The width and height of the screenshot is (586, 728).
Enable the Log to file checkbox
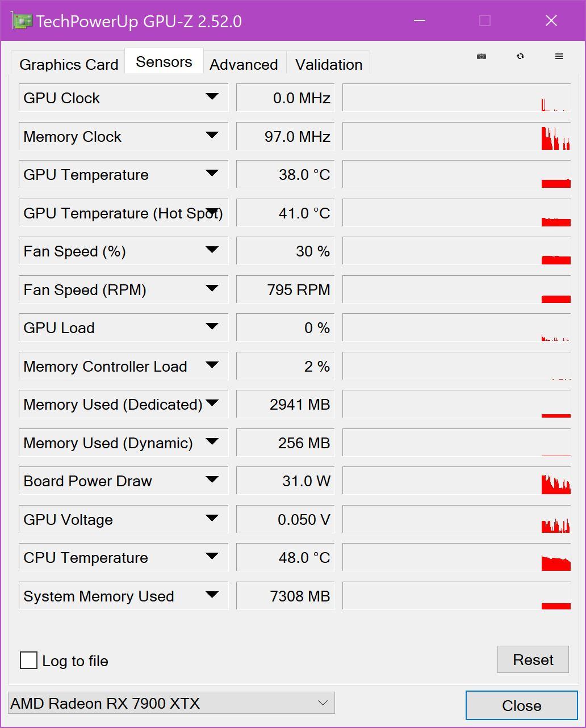[x=28, y=660]
